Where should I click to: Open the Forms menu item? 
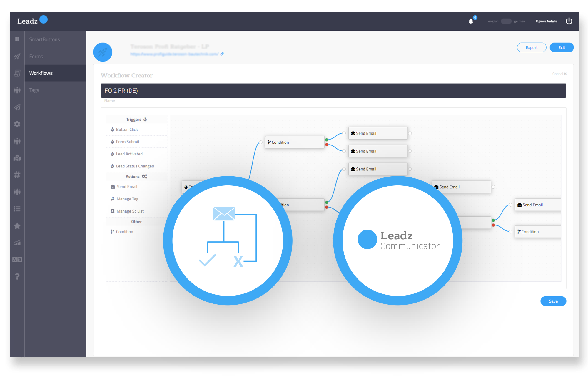36,56
